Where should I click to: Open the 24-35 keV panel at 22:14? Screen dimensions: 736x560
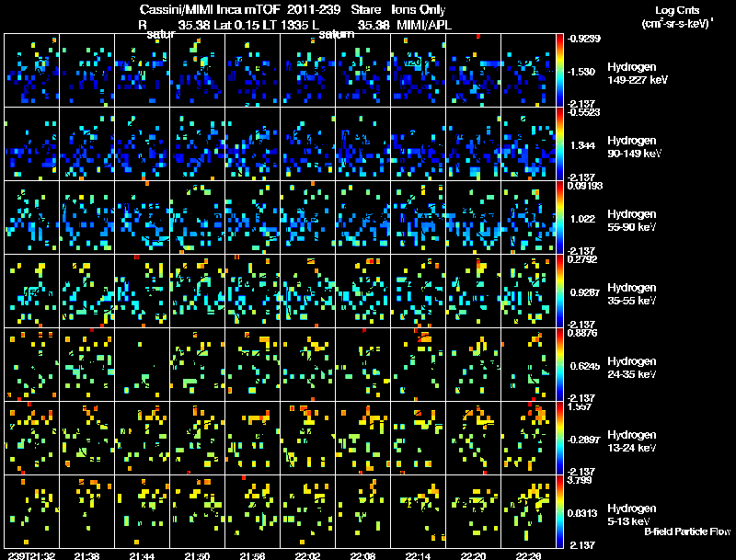(x=419, y=365)
